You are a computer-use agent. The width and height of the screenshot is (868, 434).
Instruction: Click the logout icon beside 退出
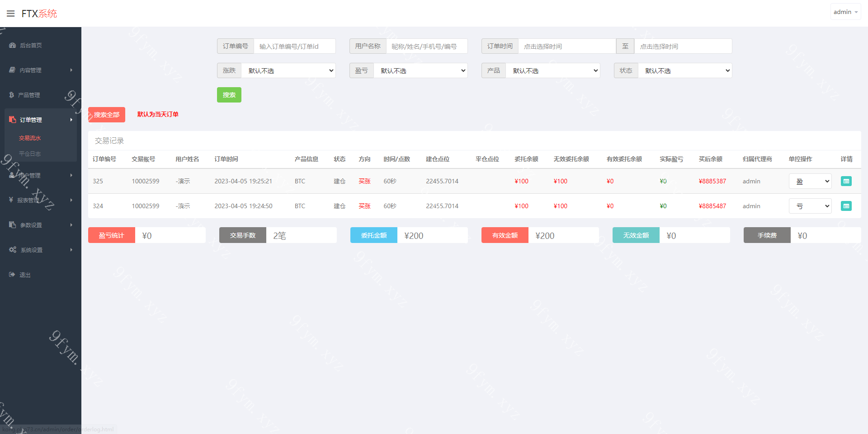click(12, 275)
